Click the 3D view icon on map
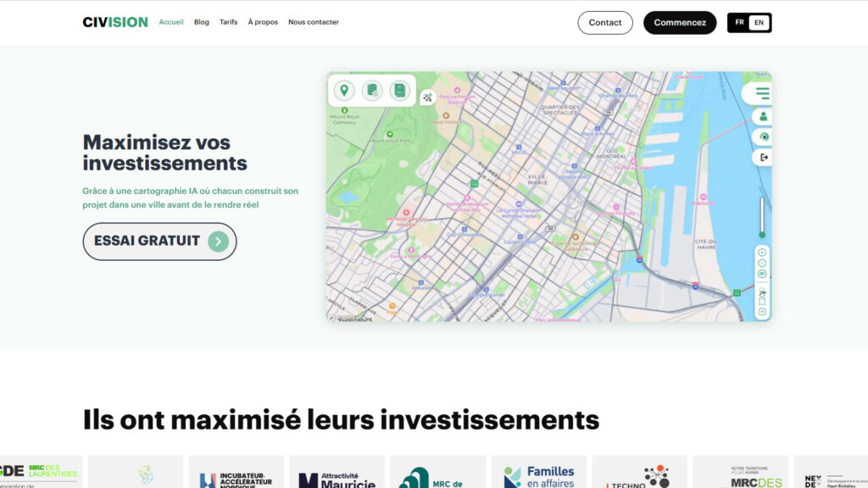 762,274
